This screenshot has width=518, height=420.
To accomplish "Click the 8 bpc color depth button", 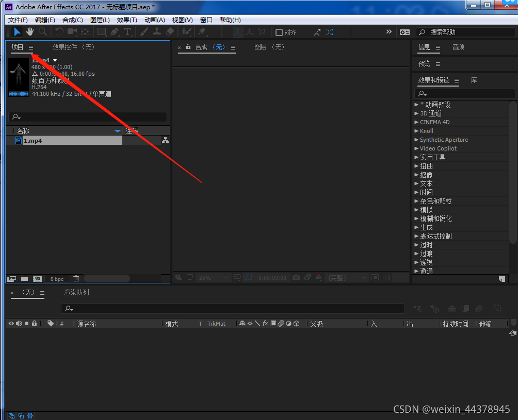I will [x=57, y=279].
